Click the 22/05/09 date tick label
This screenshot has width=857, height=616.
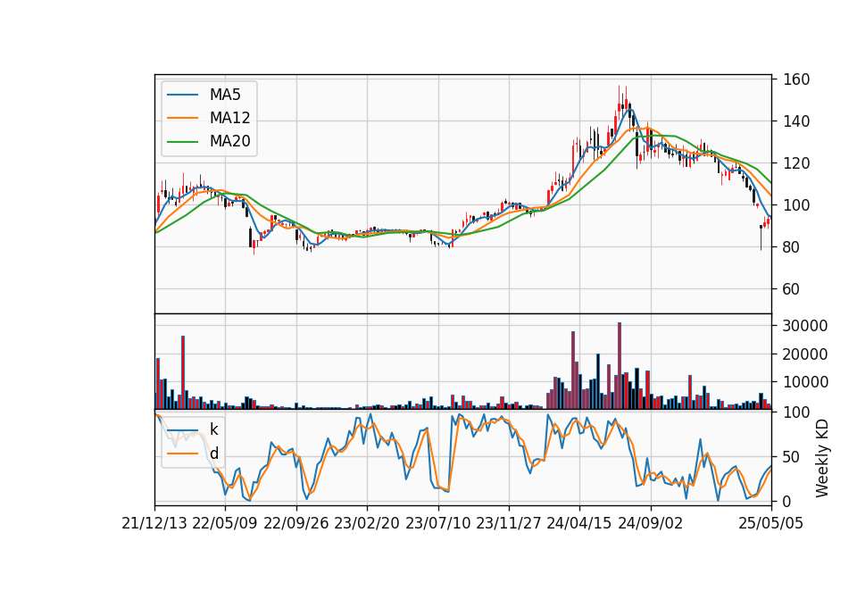pyautogui.click(x=225, y=523)
